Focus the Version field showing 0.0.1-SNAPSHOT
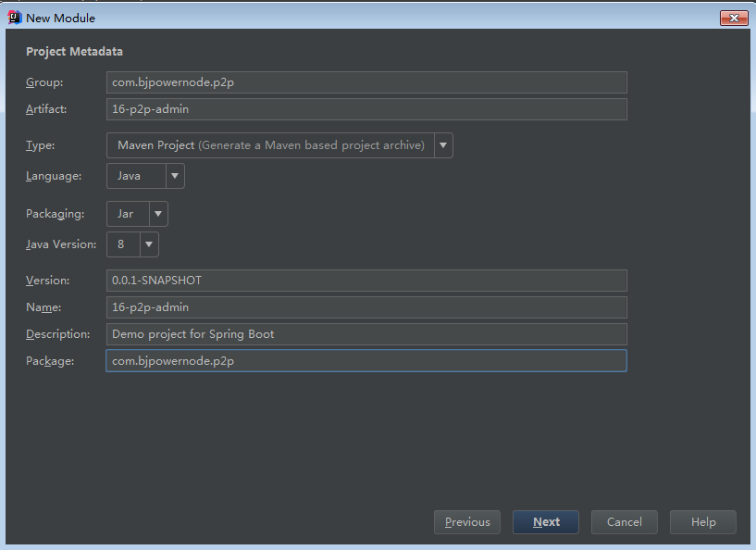This screenshot has width=756, height=550. 366,281
